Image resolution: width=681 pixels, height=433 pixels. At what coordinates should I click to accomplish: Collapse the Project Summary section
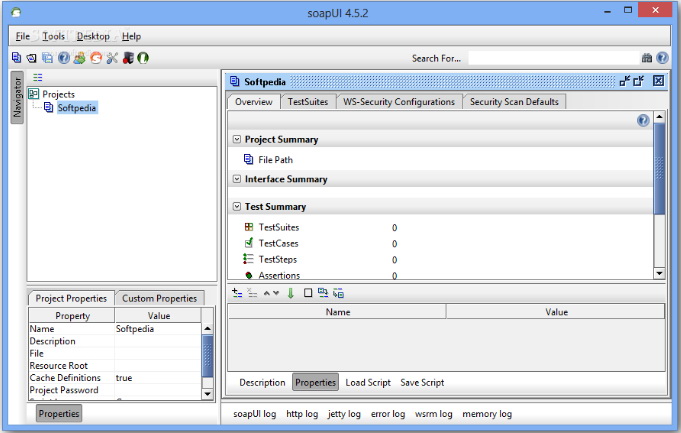[x=237, y=139]
